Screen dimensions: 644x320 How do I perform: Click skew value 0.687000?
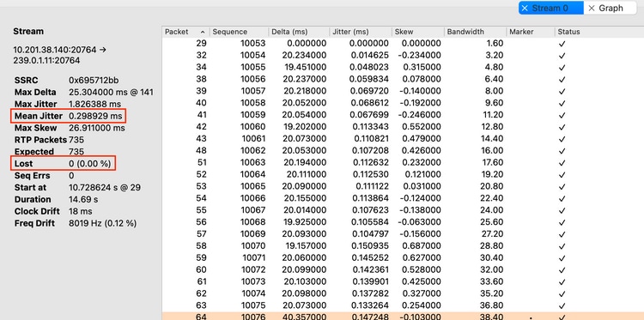[x=421, y=245]
